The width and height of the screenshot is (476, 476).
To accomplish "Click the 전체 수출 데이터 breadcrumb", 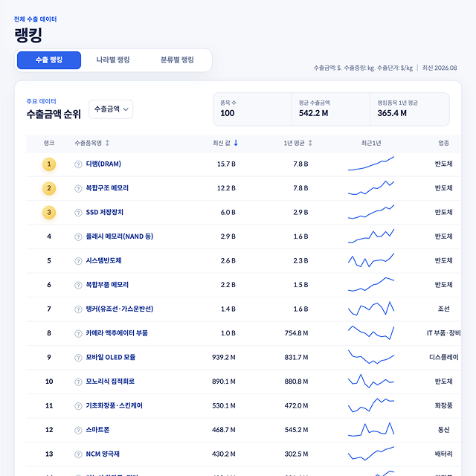I will (x=35, y=19).
